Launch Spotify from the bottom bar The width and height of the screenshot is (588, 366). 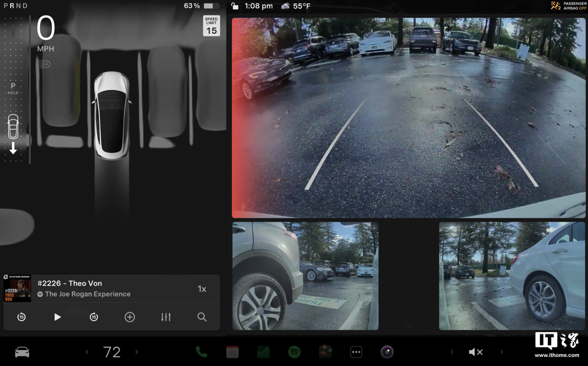[294, 352]
